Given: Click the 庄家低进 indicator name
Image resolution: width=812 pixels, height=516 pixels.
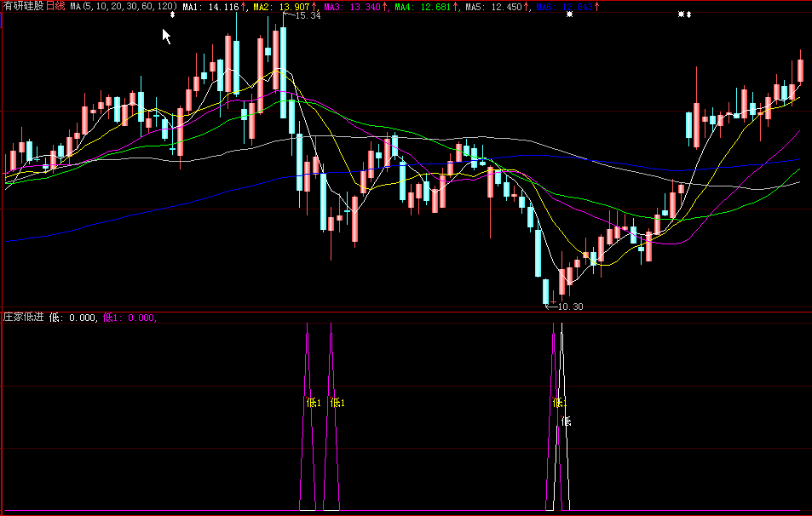Looking at the screenshot, I should [23, 318].
